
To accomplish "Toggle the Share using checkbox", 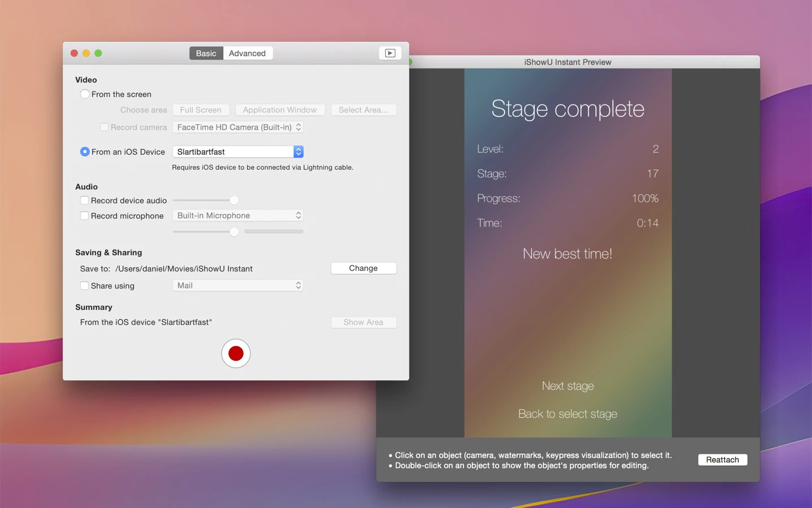I will click(x=84, y=286).
